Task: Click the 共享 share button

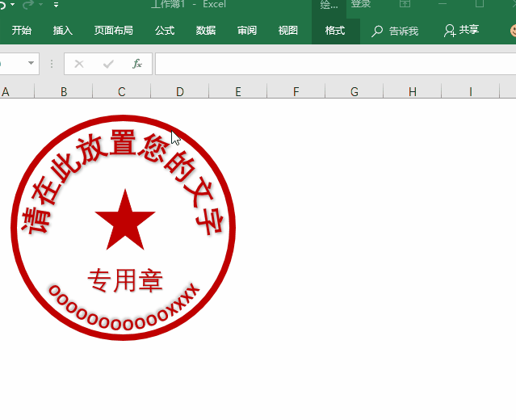Action: 461,30
